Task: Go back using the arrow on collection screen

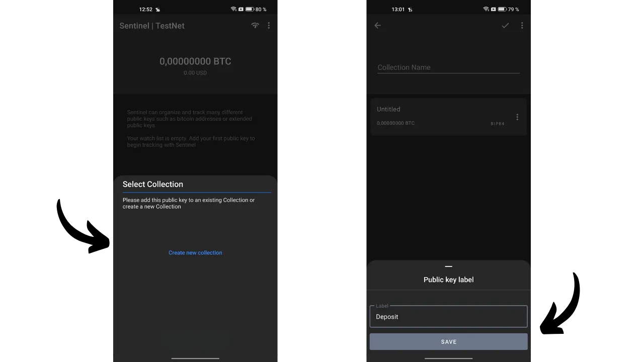Action: [x=378, y=26]
